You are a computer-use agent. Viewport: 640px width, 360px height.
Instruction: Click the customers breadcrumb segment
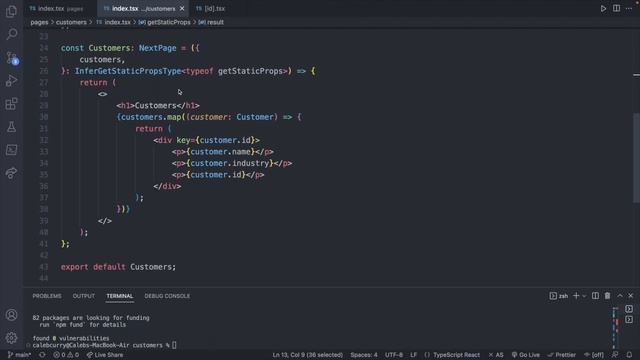pyautogui.click(x=71, y=22)
